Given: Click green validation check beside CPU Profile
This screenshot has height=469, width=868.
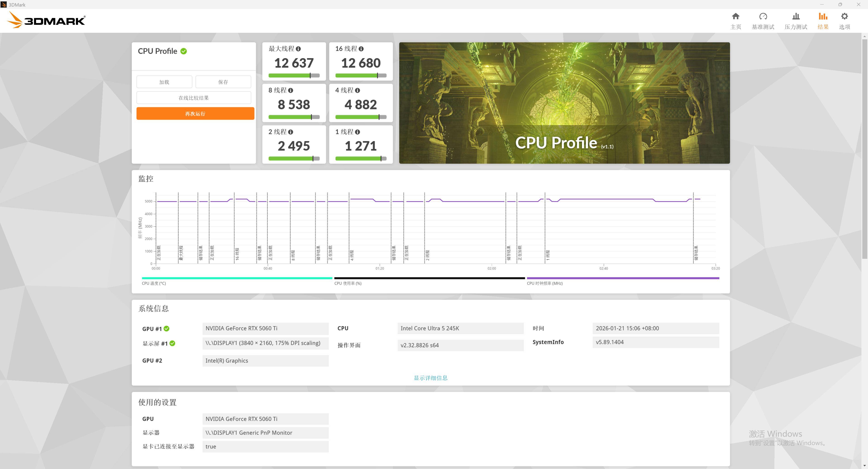Looking at the screenshot, I should coord(184,51).
